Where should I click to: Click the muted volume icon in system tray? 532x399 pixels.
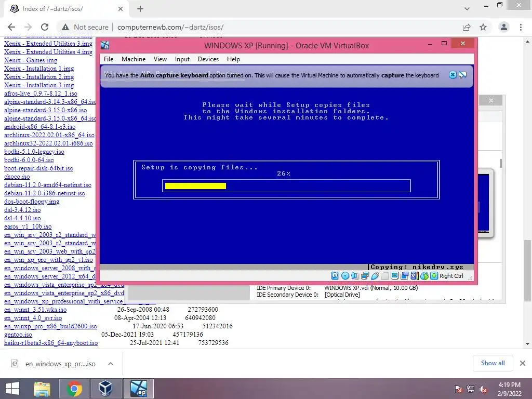483,389
